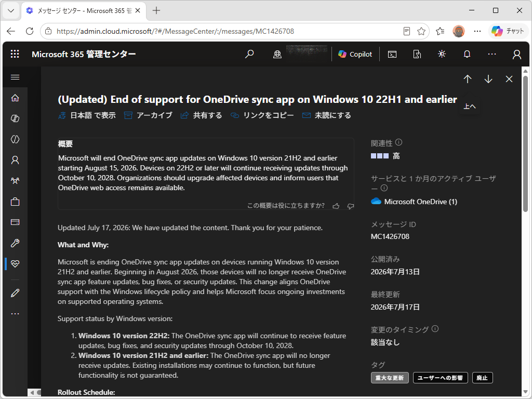
Task: Go to Home in sidebar
Action: point(15,98)
